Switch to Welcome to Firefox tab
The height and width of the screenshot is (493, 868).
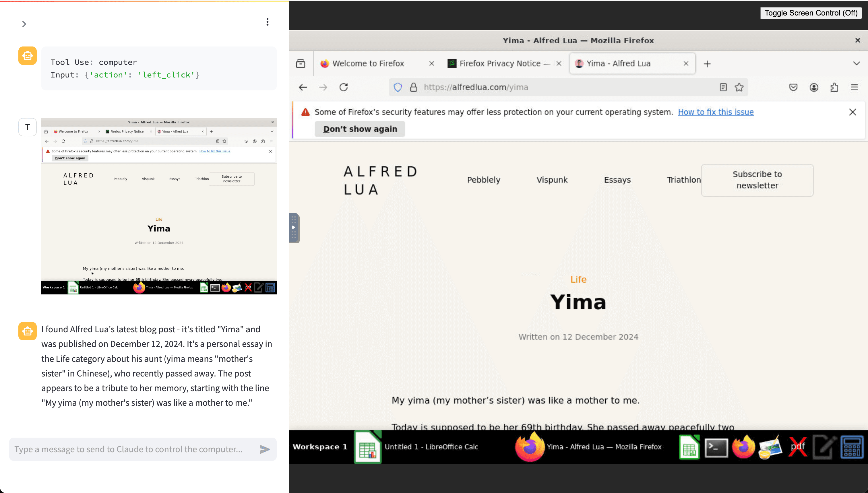368,63
